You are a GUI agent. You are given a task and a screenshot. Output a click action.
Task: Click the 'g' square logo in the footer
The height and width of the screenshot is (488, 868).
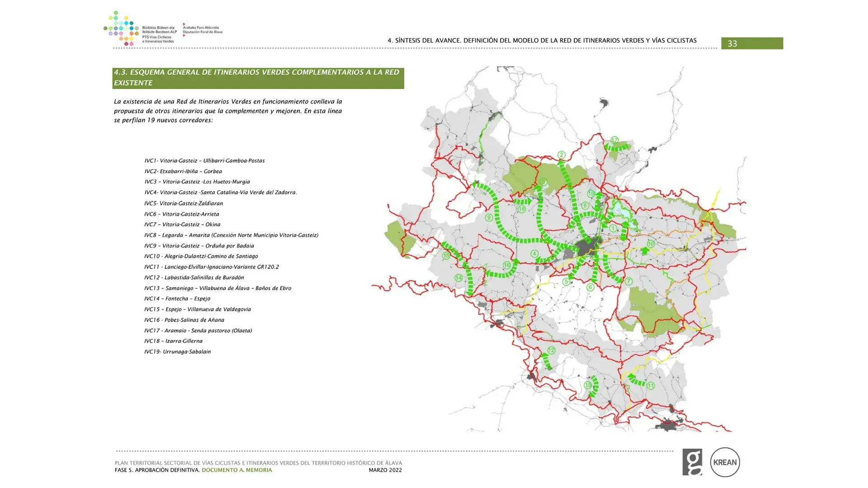(x=693, y=462)
